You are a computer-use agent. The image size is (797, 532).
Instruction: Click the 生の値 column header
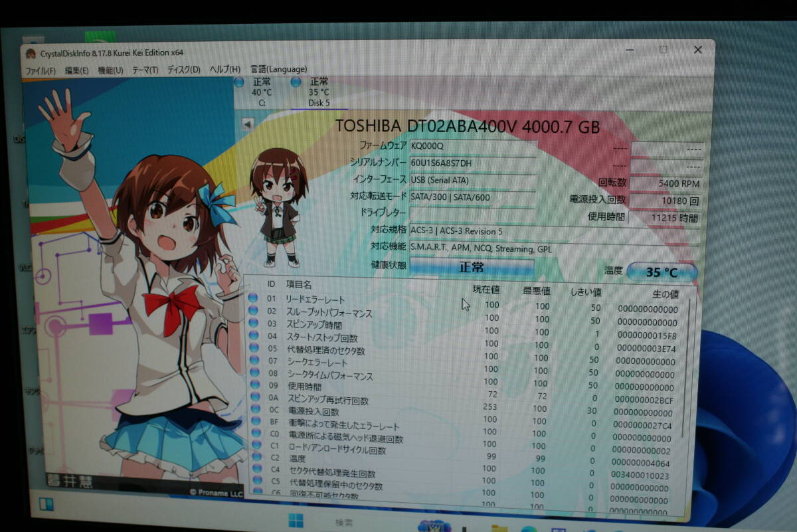(x=665, y=294)
